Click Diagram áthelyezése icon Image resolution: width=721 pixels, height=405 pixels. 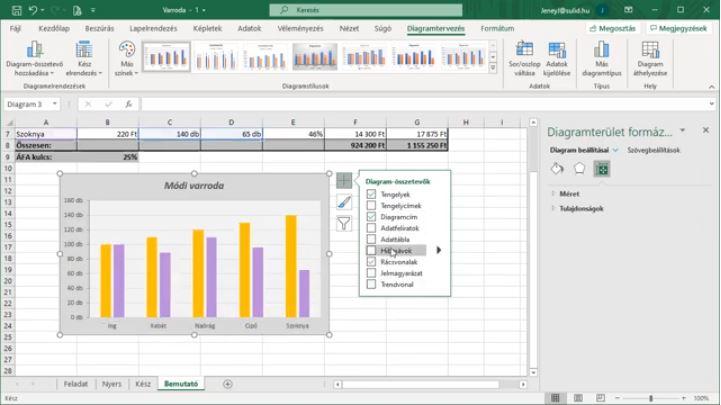pos(650,55)
